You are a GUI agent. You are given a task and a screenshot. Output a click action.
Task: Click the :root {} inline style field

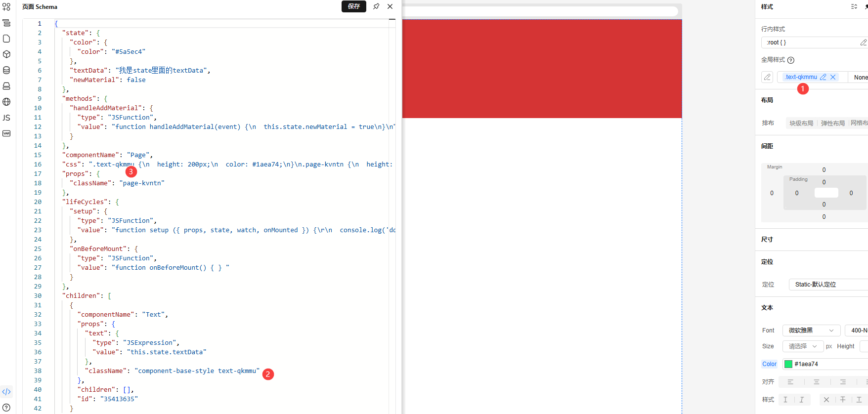click(811, 42)
